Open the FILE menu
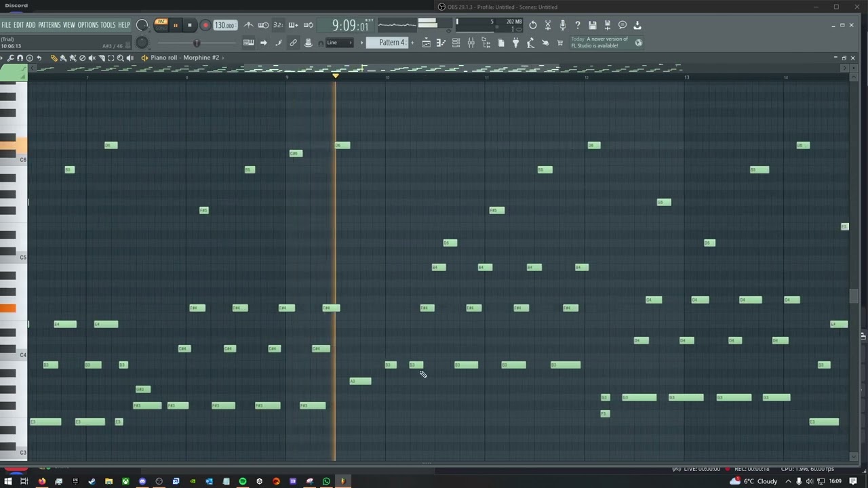The image size is (868, 488). coord(6,25)
